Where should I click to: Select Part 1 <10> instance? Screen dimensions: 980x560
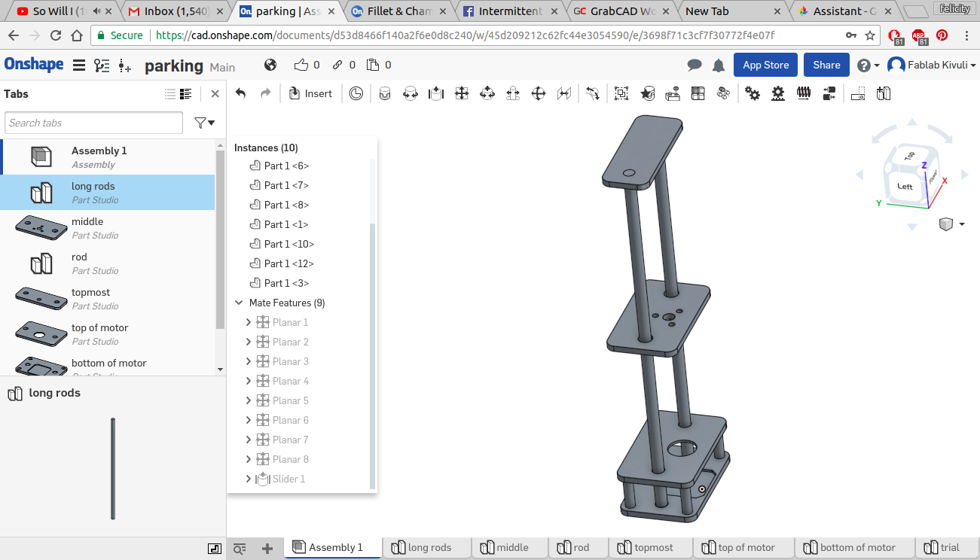point(289,244)
